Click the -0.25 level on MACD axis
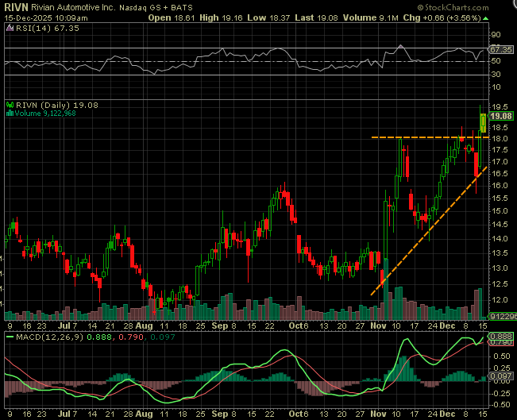The height and width of the screenshot is (420, 517). click(500, 394)
